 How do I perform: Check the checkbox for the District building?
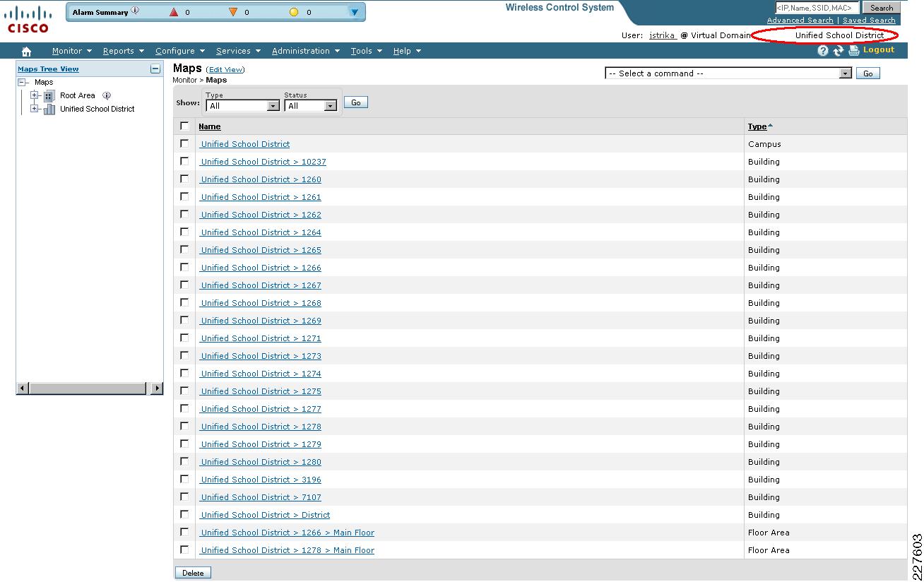pyautogui.click(x=184, y=514)
